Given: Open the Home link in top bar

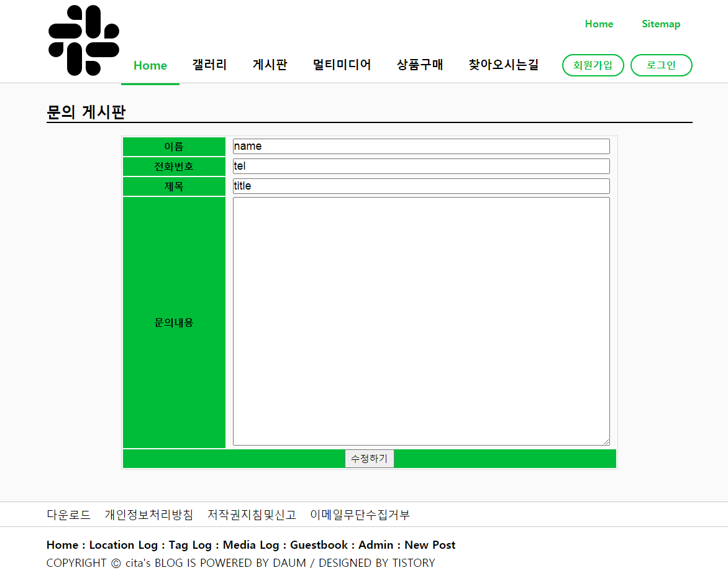Looking at the screenshot, I should tap(598, 24).
